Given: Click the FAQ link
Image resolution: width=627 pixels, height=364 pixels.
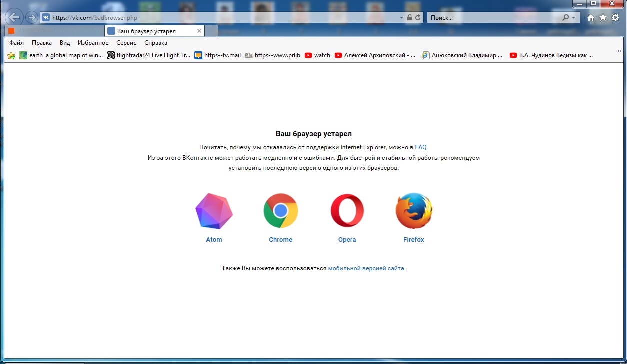Looking at the screenshot, I should (x=421, y=147).
